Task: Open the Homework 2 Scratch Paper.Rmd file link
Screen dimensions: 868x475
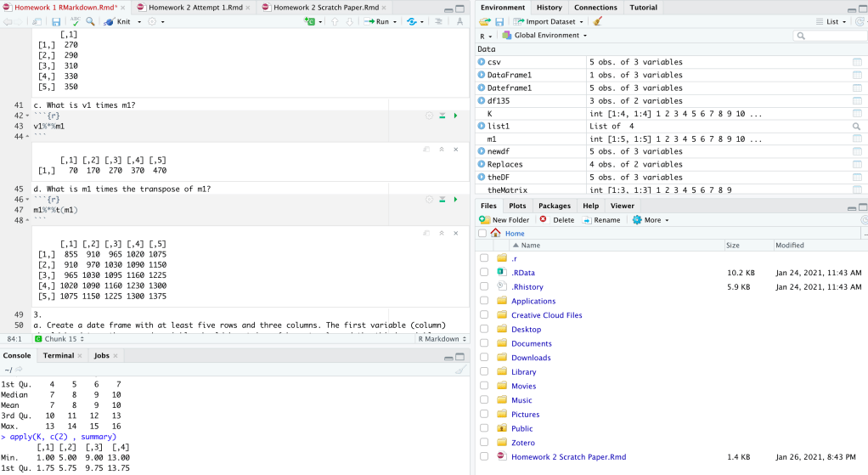Action: (568, 456)
